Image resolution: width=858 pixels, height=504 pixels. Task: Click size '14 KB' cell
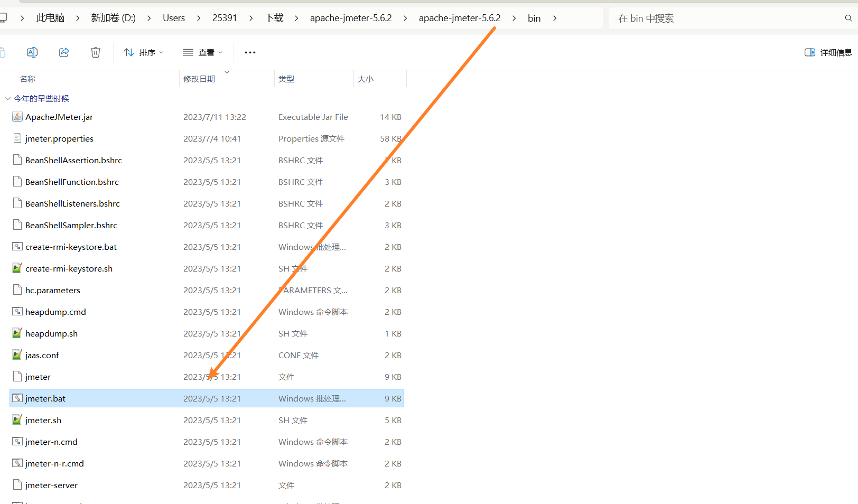390,117
